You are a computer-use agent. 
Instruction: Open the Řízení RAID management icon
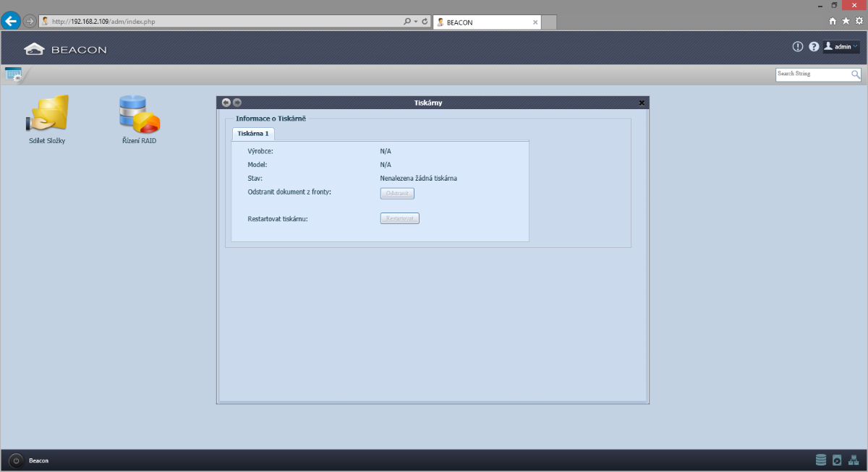coord(139,114)
